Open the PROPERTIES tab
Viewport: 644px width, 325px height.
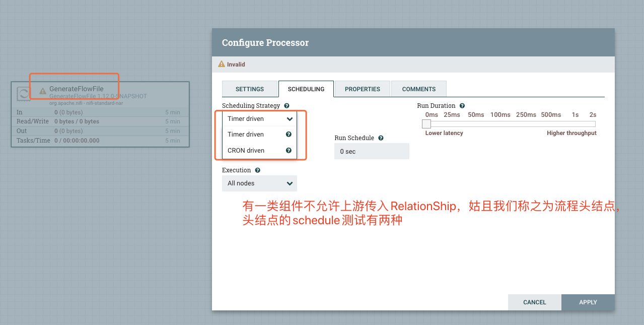[x=363, y=89]
